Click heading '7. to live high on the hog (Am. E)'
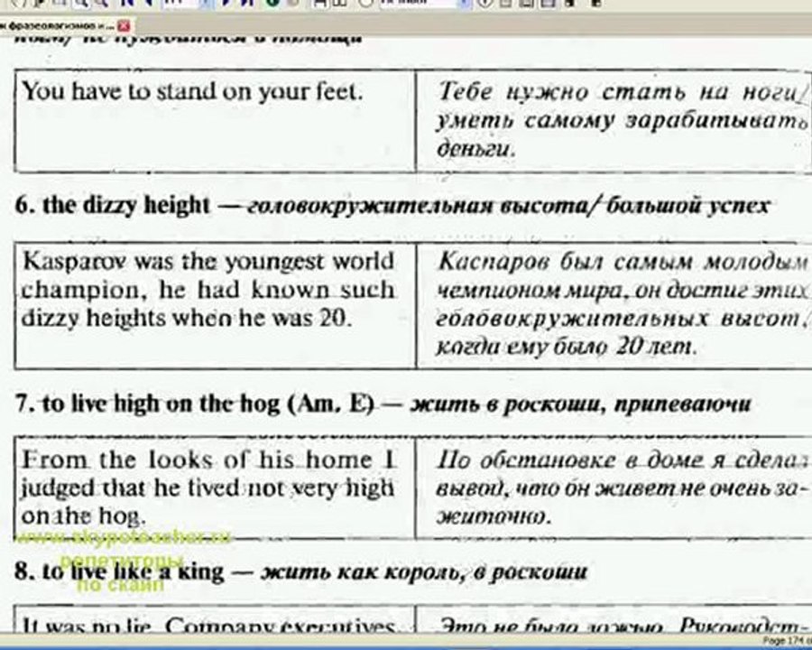 pyautogui.click(x=194, y=404)
